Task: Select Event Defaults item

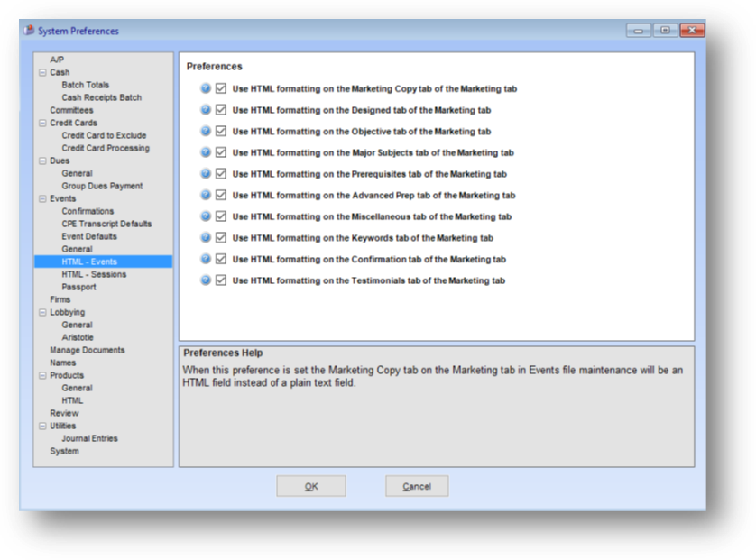Action: (x=89, y=236)
